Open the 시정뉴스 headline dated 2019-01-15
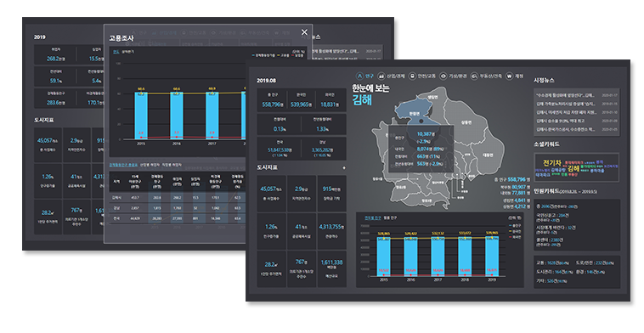The height and width of the screenshot is (333, 644). point(577,104)
